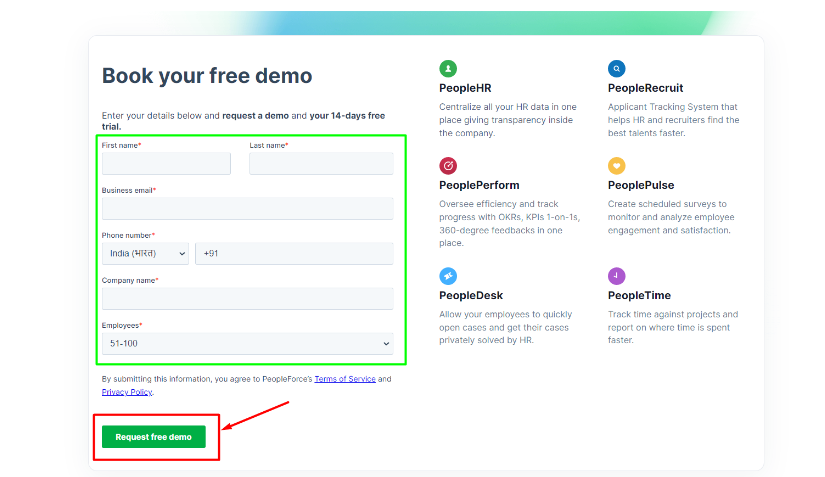Click the red PeoplePerform target icon
The image size is (825, 477).
[x=448, y=166]
